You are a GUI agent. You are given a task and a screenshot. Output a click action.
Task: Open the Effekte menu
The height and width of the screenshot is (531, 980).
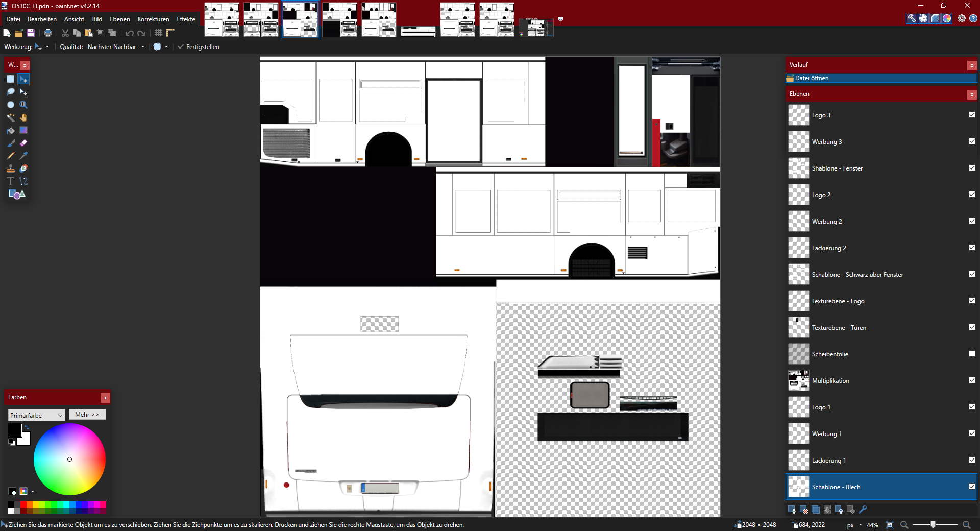click(x=186, y=19)
